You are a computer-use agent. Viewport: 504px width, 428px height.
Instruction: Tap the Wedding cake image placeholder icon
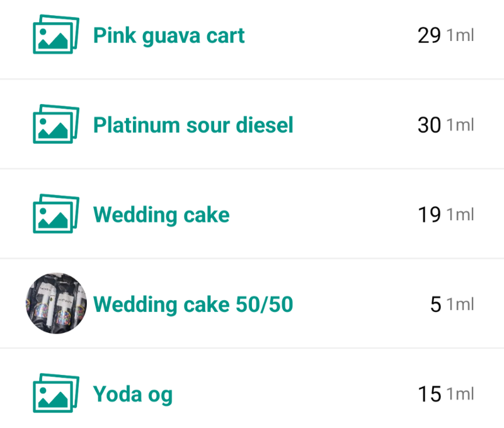tap(55, 214)
